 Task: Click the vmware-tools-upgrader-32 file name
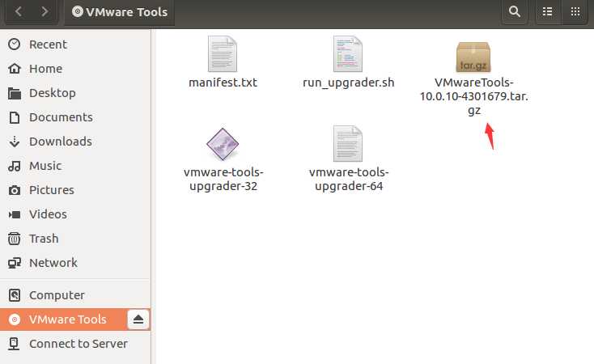pyautogui.click(x=223, y=179)
